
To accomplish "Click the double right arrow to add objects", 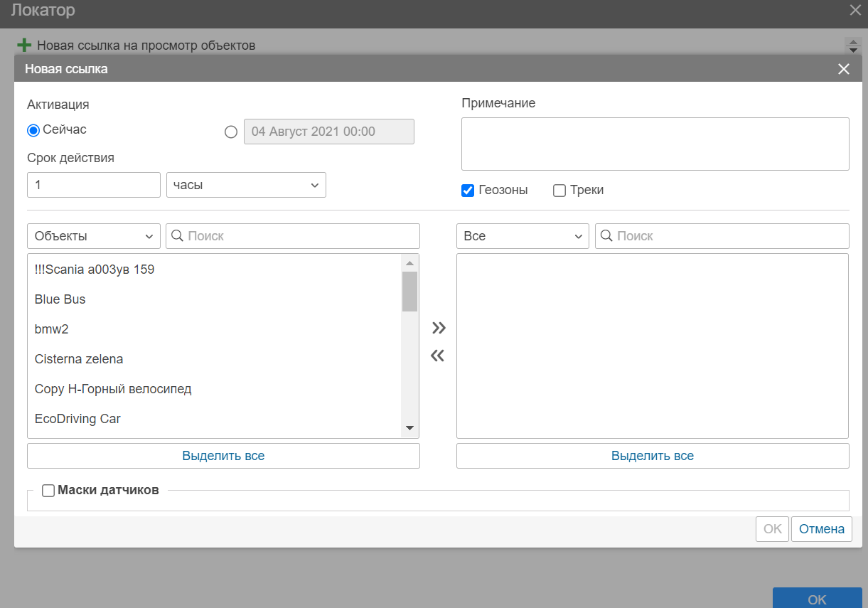I will (439, 328).
